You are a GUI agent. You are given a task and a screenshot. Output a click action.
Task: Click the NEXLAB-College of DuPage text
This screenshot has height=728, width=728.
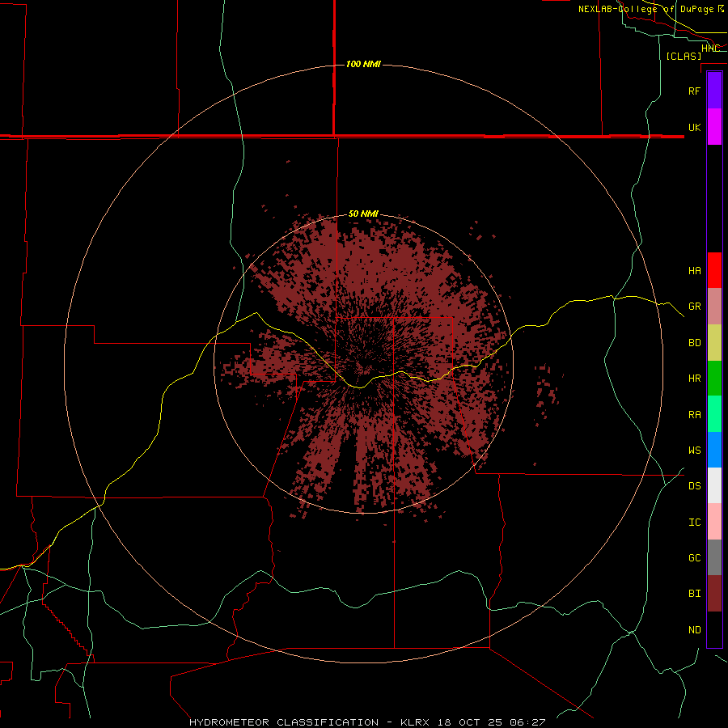[645, 9]
